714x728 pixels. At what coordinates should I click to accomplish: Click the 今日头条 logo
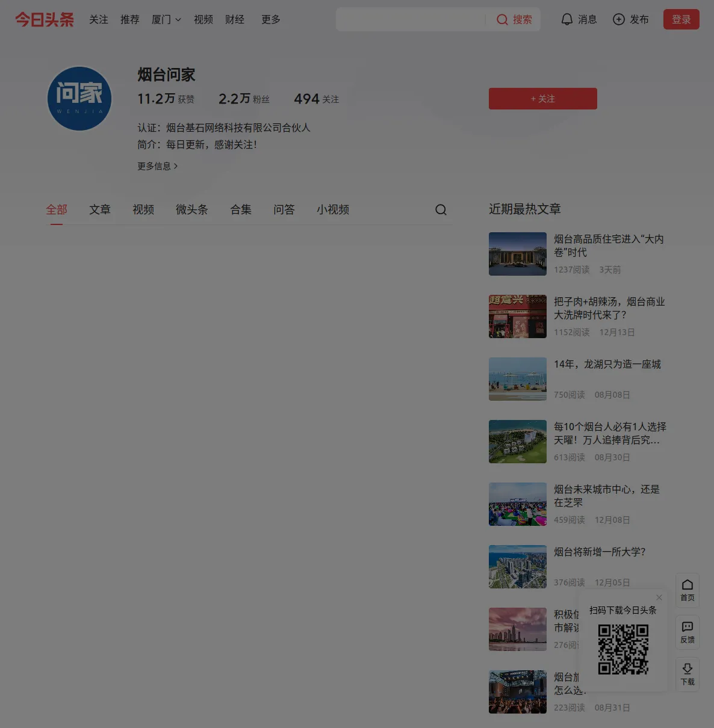pyautogui.click(x=45, y=19)
